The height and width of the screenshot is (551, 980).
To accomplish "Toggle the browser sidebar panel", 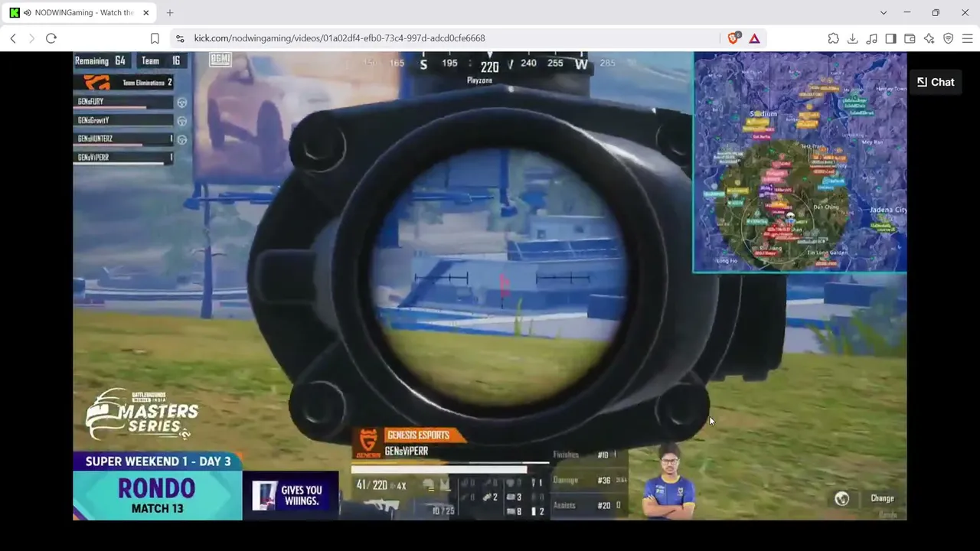I will coord(890,38).
